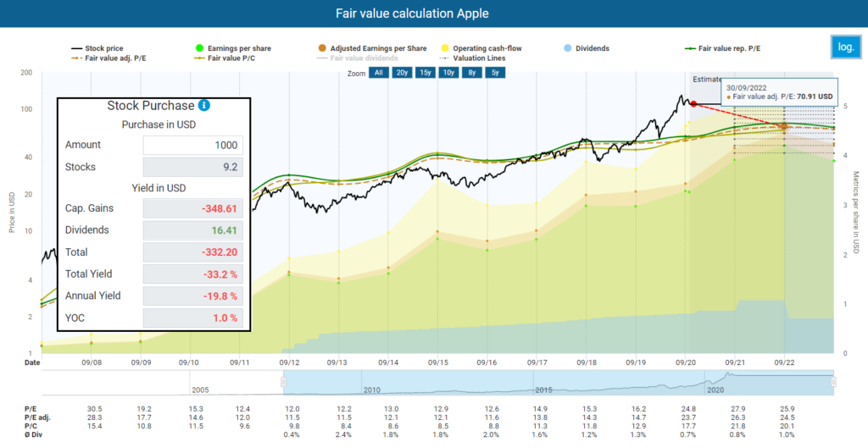Toggle Adjusted Earnings per Share legend series

[x=371, y=48]
